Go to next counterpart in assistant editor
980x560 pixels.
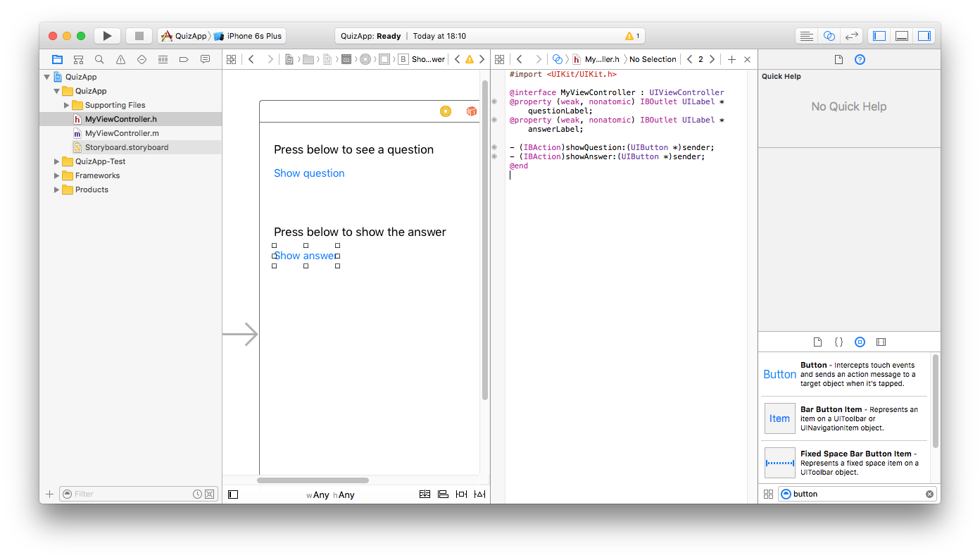(x=712, y=60)
